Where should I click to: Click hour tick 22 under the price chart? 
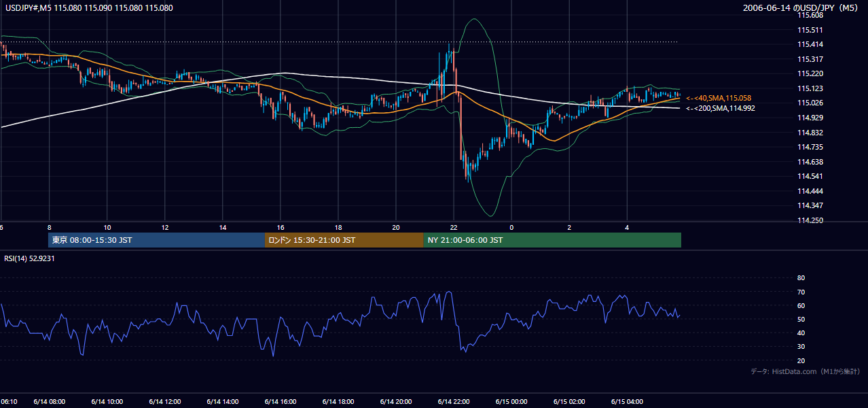[454, 228]
